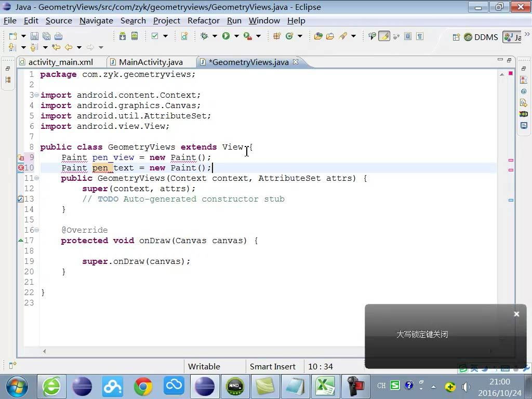Image resolution: width=532 pixels, height=399 pixels.
Task: Expand the Search dropdown arrow
Action: (353, 36)
